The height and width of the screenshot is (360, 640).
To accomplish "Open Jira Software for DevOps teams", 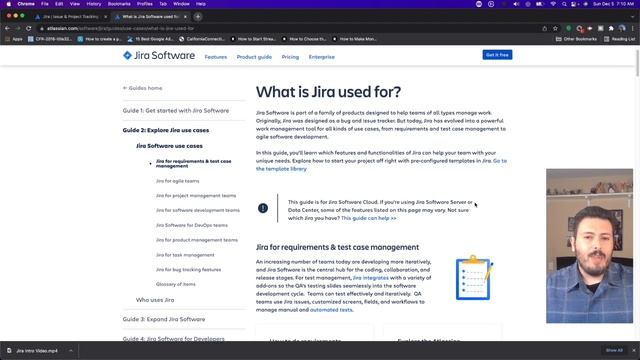I will 192,225.
